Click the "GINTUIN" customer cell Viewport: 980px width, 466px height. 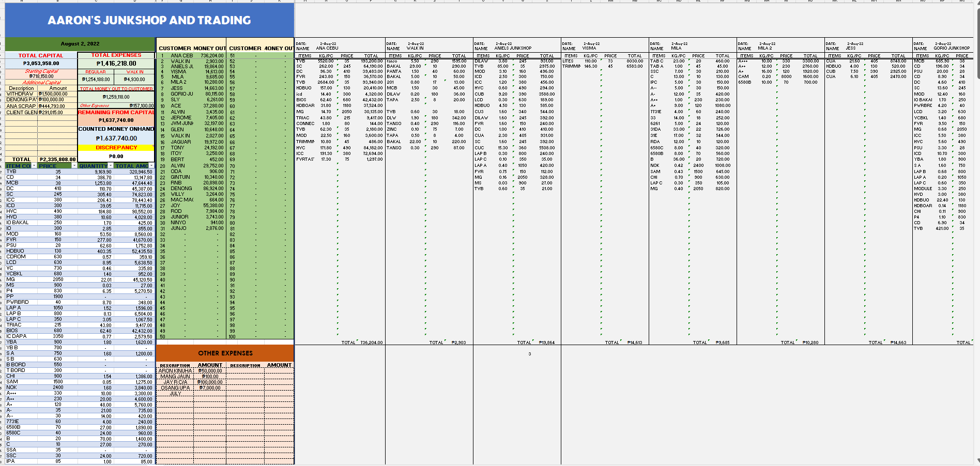[181, 177]
